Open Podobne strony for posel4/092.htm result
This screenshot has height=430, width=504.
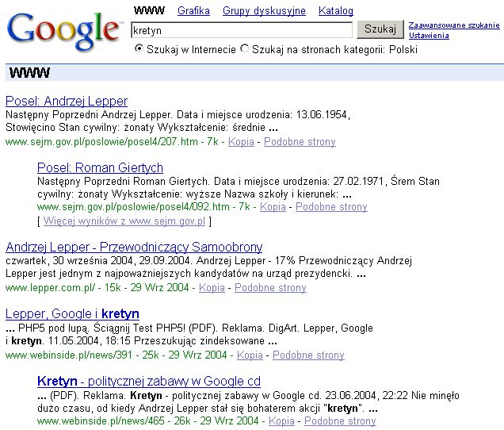click(331, 206)
